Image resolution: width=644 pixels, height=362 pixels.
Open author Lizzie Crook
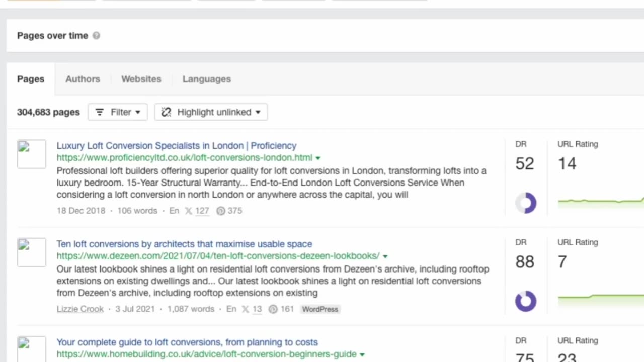click(x=80, y=309)
